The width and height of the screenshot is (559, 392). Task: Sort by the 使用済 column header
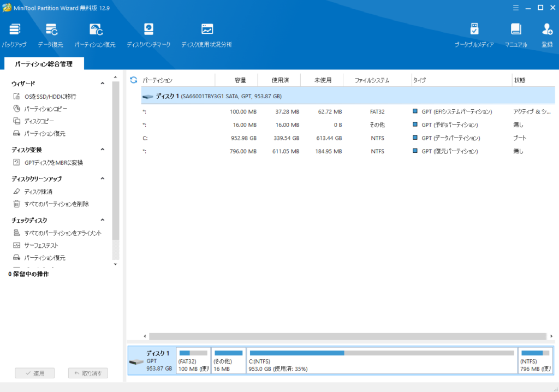click(x=279, y=80)
